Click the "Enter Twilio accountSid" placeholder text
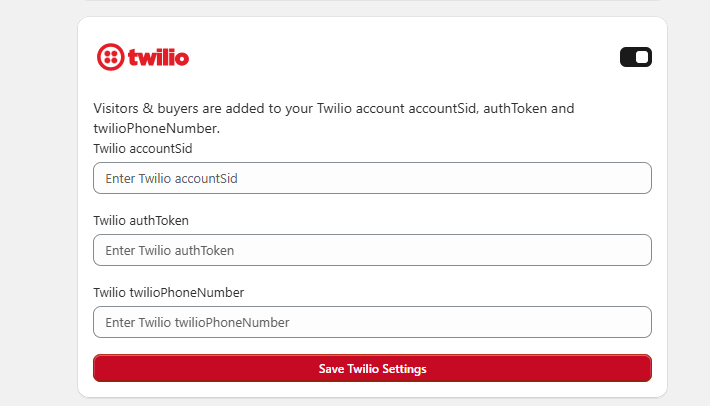Viewport: 710px width, 406px height. coord(171,178)
